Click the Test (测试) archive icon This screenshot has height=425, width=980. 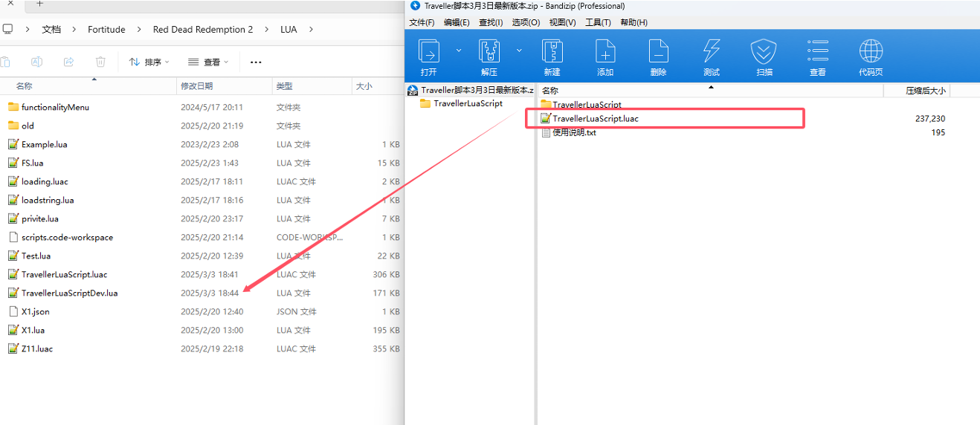(712, 52)
